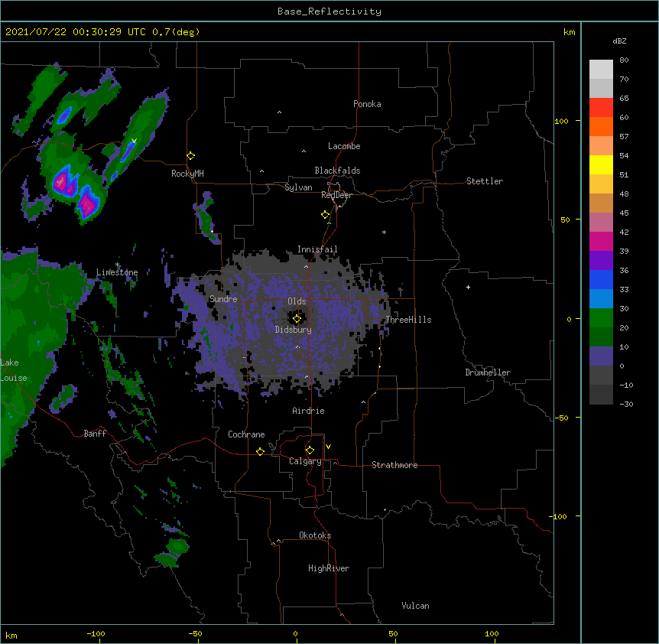Pick the purple 36-39 dBZ legend swatch

[x=601, y=261]
